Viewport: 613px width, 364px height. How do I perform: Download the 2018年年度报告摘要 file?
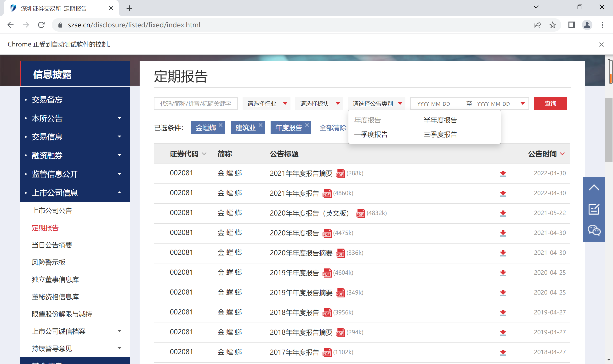pos(503,332)
